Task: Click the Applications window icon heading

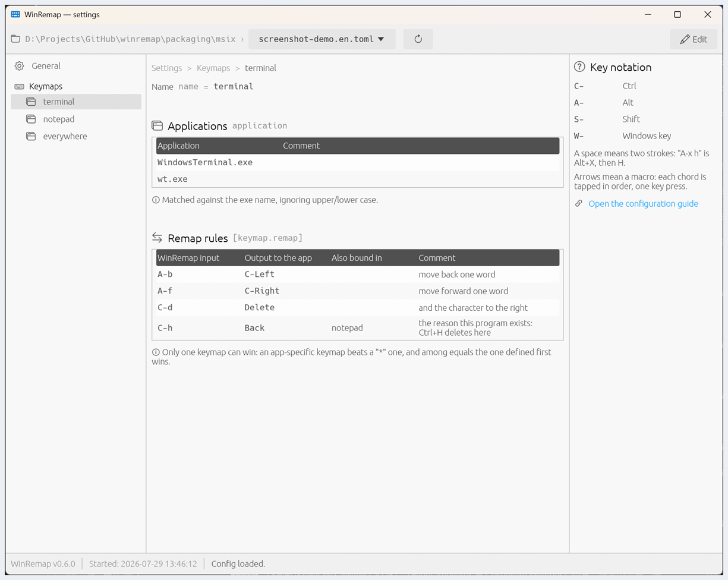Action: [157, 125]
